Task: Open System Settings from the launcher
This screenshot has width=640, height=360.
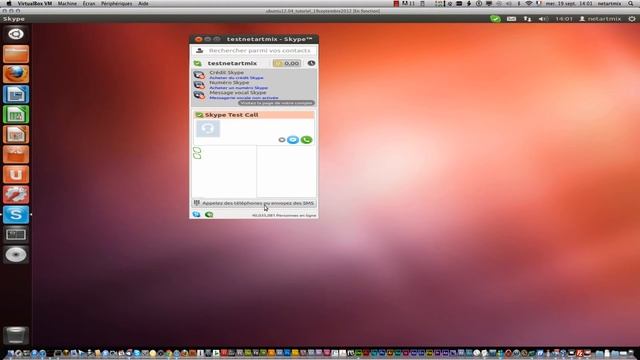Action: pos(16,194)
